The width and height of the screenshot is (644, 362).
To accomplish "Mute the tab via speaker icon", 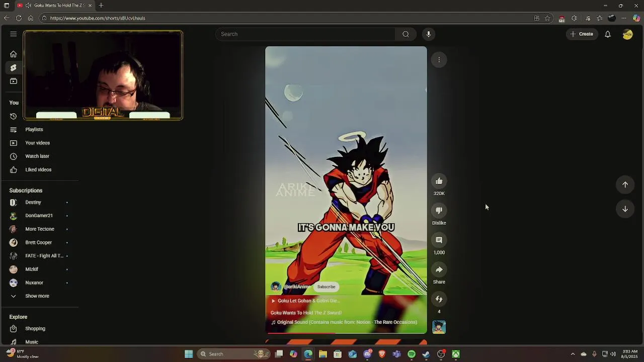I will tap(29, 6).
